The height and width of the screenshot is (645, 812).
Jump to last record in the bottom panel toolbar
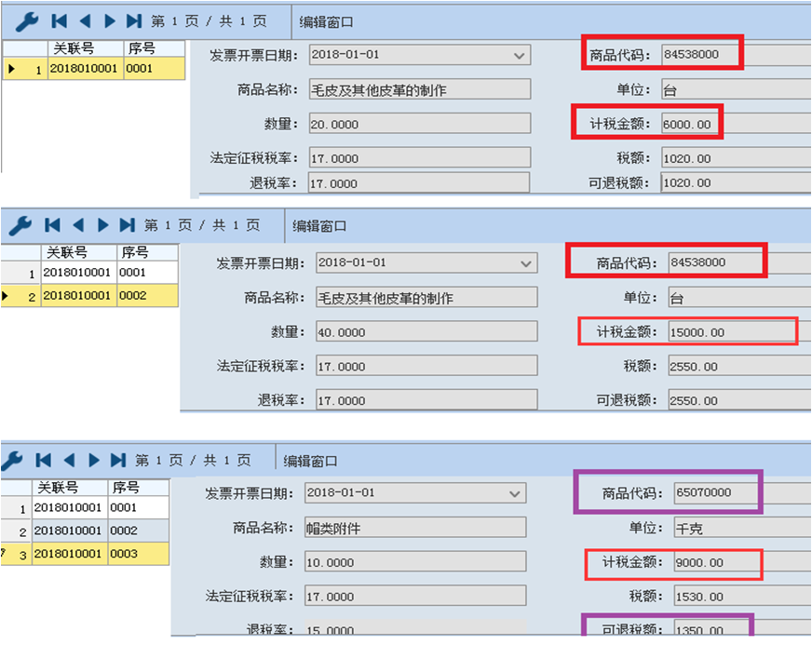click(118, 460)
